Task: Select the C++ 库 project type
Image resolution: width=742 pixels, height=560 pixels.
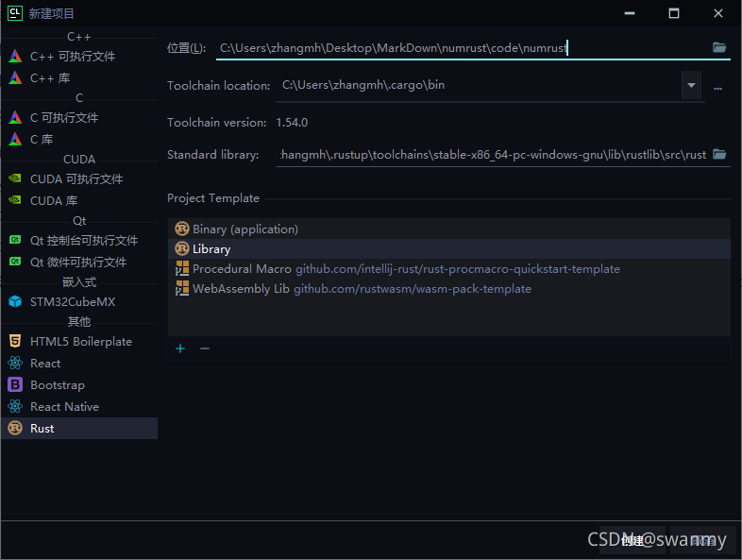Action: 79,78
